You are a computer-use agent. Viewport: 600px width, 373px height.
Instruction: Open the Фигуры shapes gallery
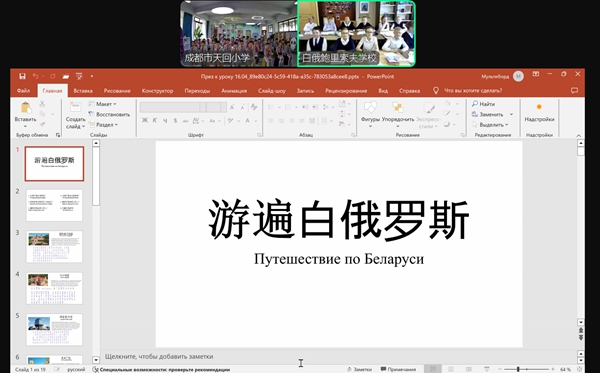pos(370,107)
